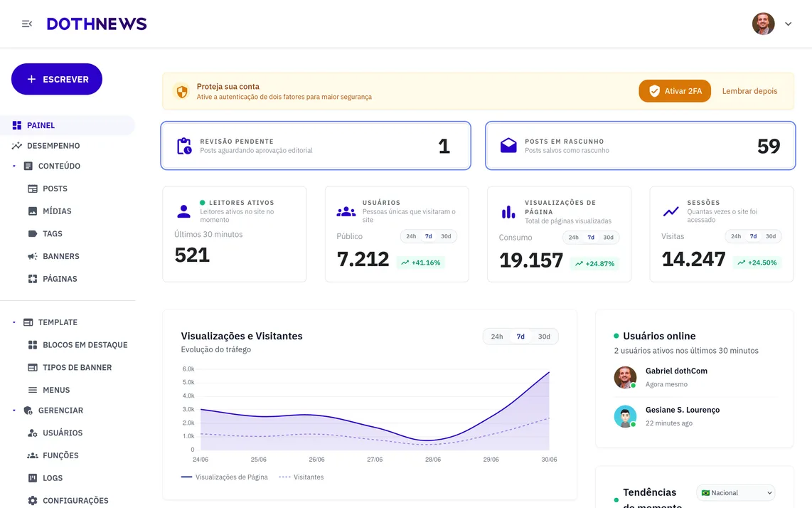
Task: Click the Ativar 2FA button
Action: coord(675,91)
